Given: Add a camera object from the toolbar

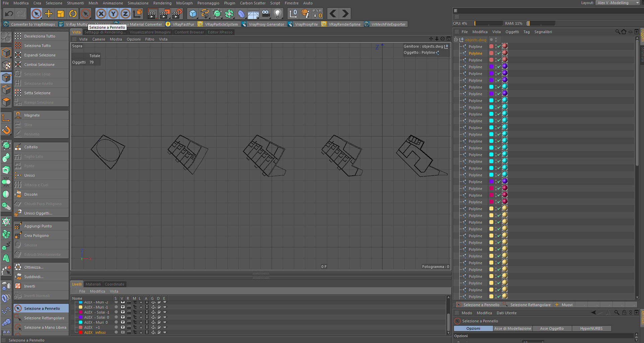Looking at the screenshot, I should click(266, 14).
